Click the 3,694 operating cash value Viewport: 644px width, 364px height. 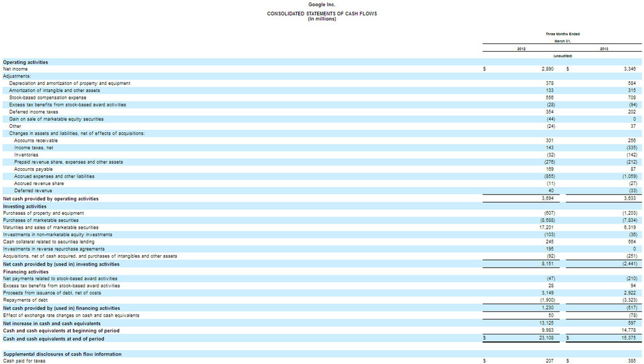pyautogui.click(x=547, y=198)
